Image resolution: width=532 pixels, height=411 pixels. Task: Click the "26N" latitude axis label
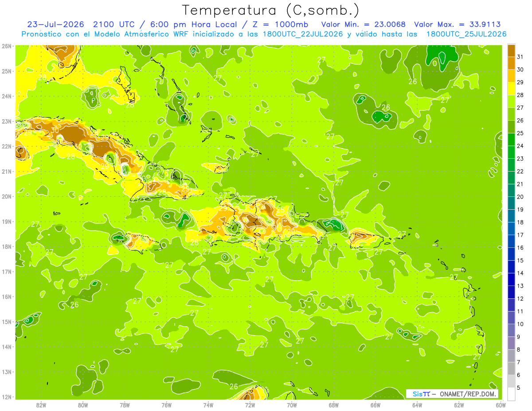coord(6,46)
